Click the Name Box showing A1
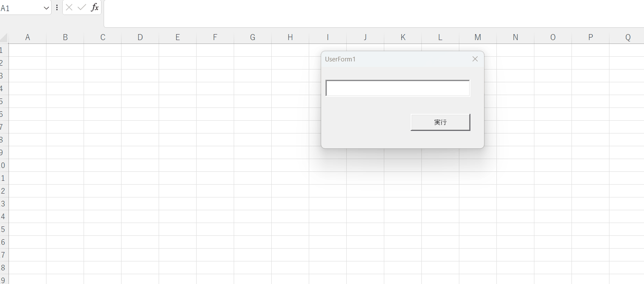 21,8
